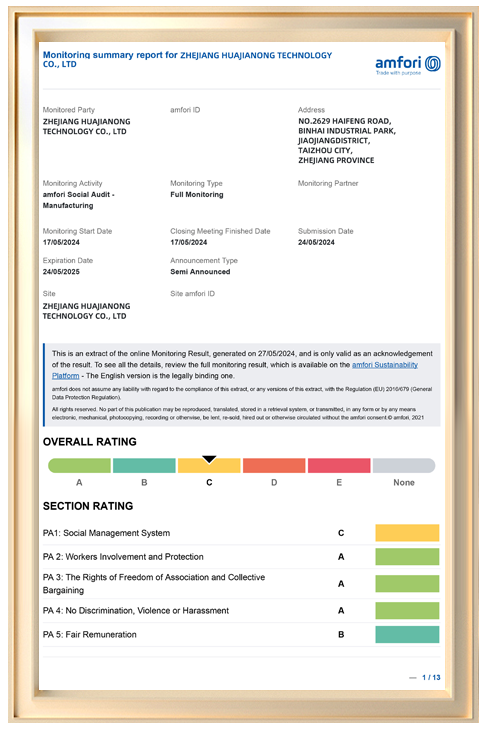
Task: Click the Submission Date value 24/05/2024
Action: click(x=316, y=242)
